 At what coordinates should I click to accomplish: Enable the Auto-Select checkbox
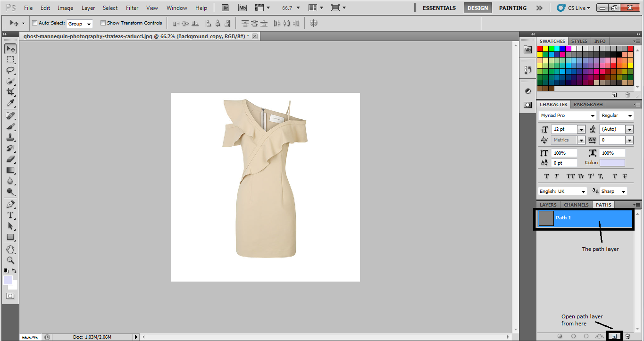coord(34,23)
